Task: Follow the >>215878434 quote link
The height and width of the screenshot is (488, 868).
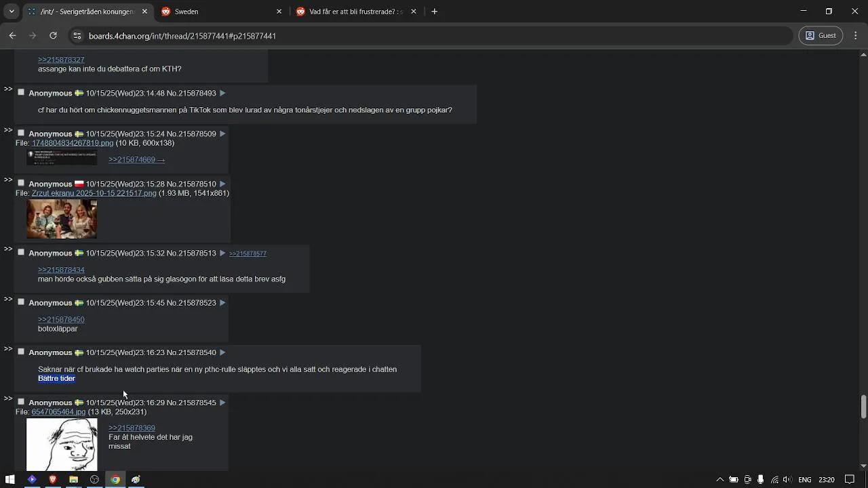Action: [x=61, y=270]
